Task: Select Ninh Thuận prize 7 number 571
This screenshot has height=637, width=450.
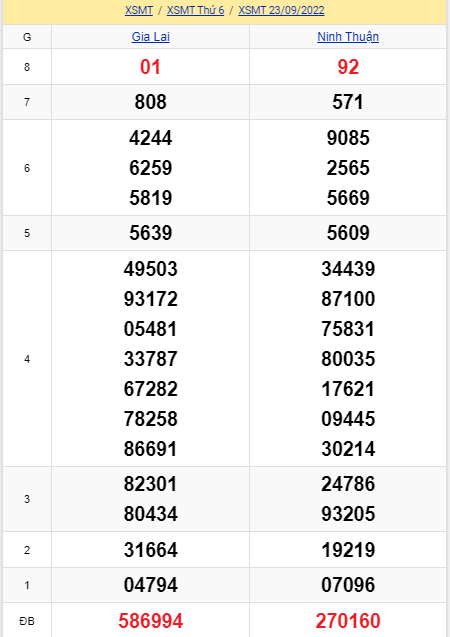Action: 348,102
